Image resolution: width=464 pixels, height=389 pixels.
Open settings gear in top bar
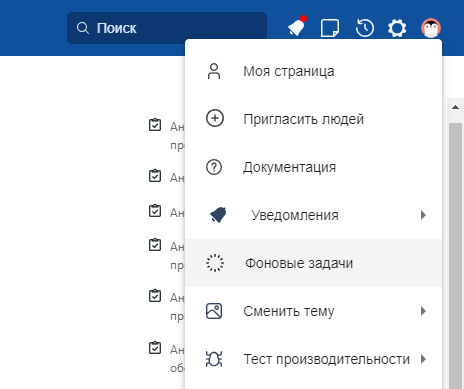click(x=397, y=28)
